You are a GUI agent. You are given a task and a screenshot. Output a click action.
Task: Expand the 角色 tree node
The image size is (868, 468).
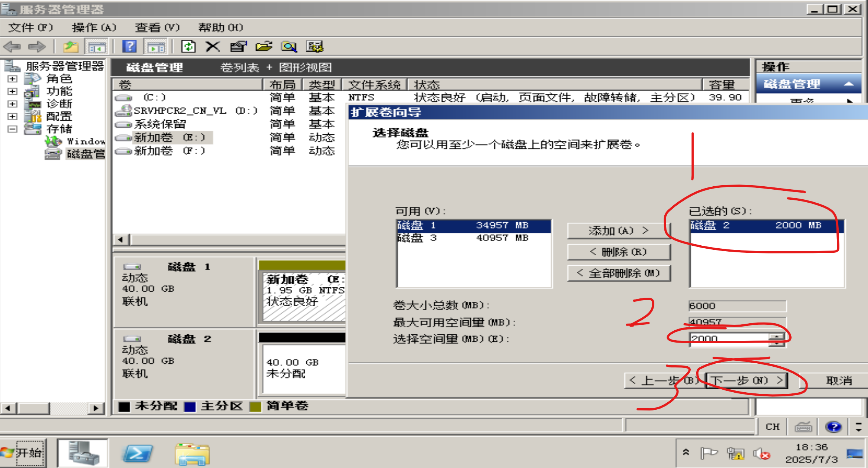click(12, 79)
